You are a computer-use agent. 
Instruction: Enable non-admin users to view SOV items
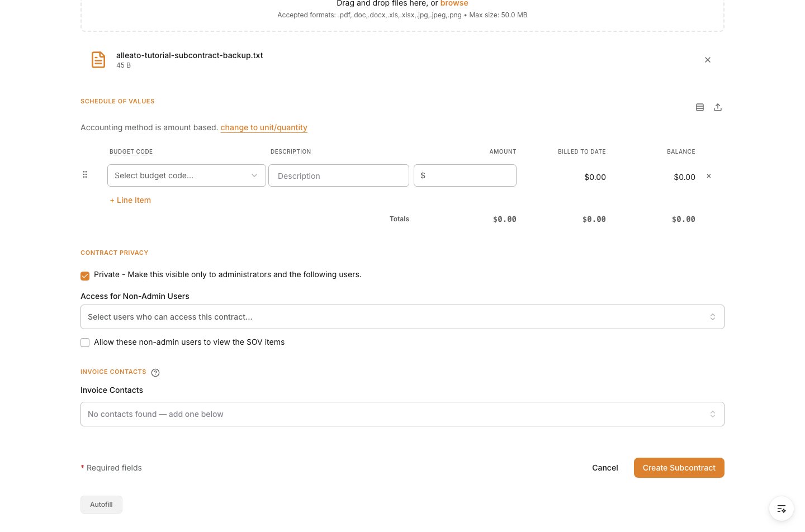click(x=85, y=343)
